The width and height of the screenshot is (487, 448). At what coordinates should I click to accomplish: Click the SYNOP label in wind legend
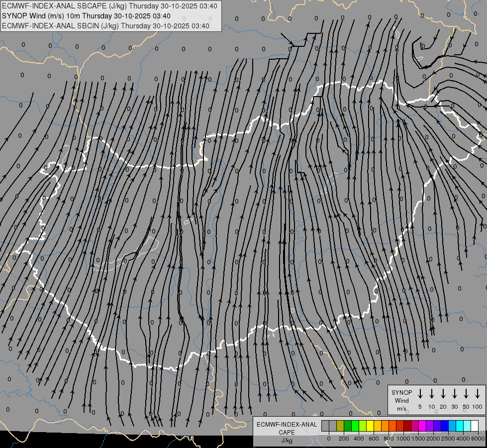click(x=401, y=392)
